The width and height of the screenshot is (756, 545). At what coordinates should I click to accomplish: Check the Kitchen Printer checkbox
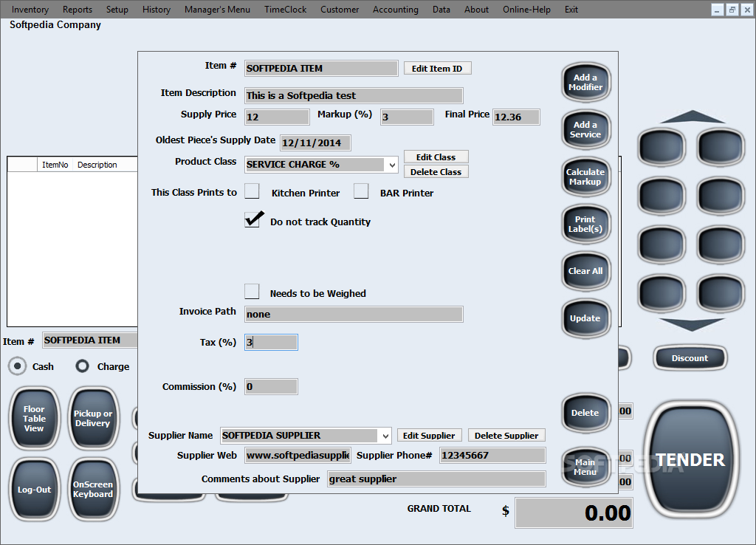252,191
